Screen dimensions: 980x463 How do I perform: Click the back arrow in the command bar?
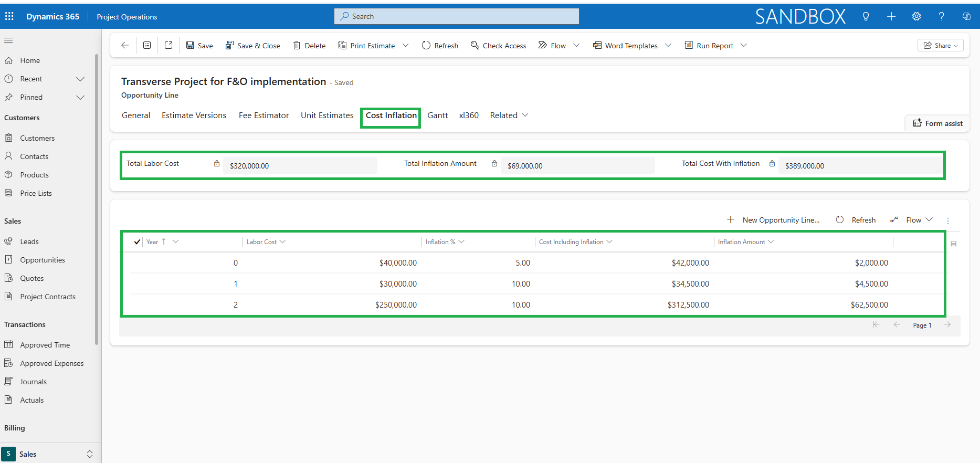125,46
